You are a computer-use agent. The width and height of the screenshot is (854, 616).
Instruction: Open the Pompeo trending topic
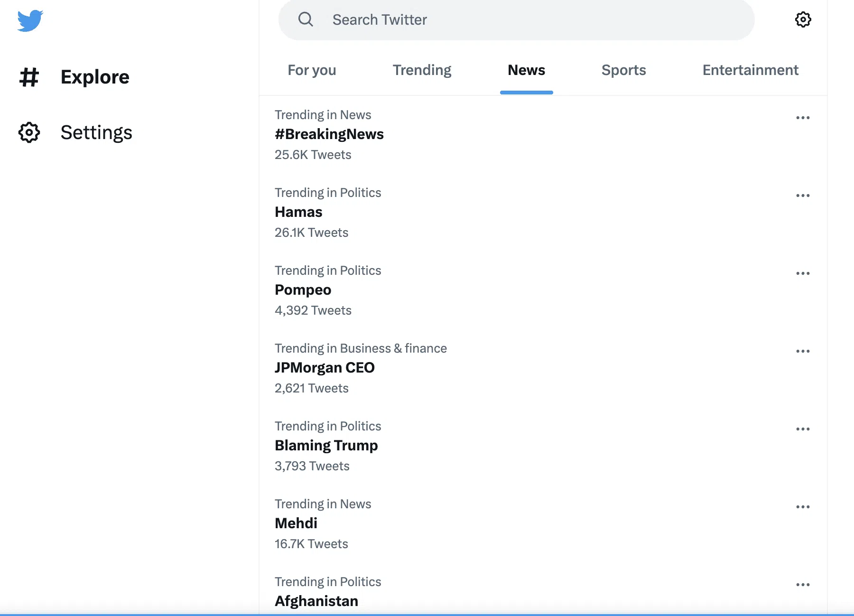(x=303, y=290)
